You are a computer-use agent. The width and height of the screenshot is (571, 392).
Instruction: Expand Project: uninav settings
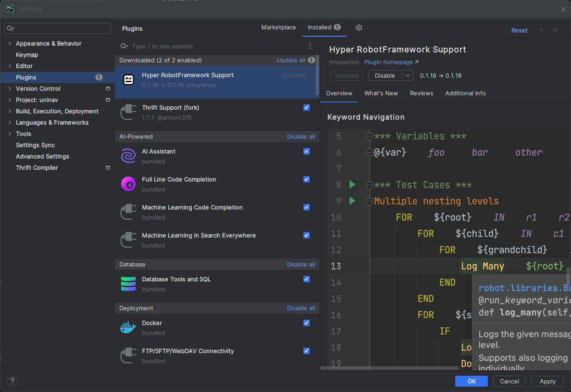point(10,100)
